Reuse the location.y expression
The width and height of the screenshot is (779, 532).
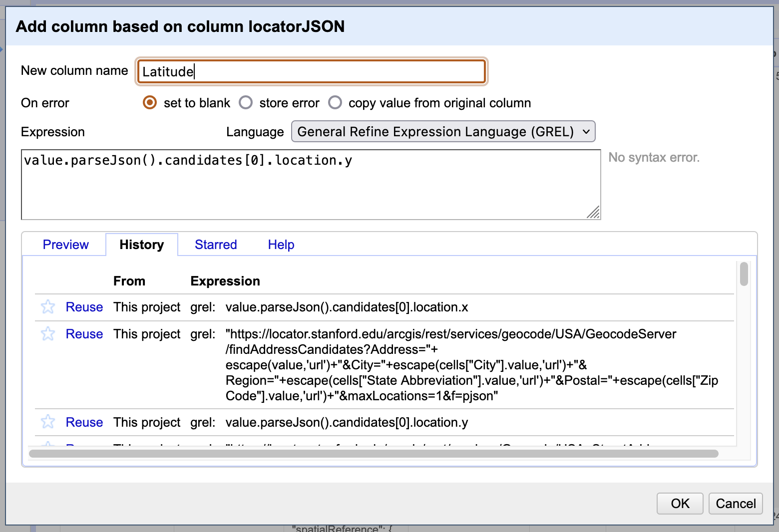pyautogui.click(x=84, y=422)
